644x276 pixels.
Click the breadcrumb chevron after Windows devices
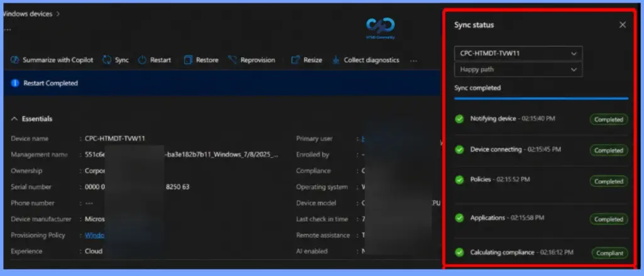[x=58, y=14]
